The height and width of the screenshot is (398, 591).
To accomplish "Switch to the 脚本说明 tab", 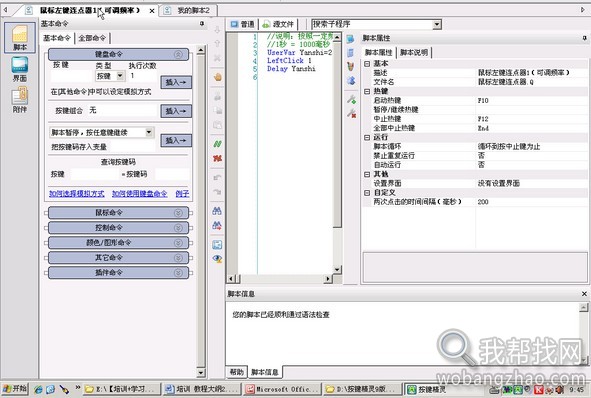I will pos(413,52).
